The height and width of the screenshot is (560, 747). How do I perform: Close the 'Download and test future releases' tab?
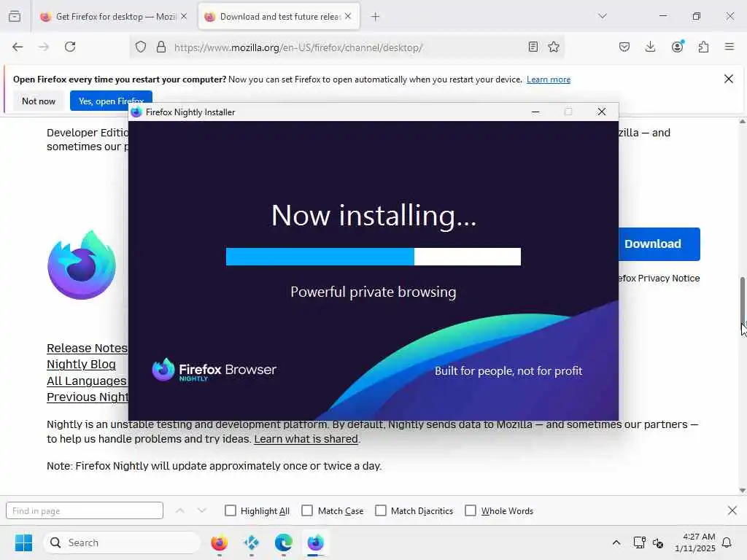[348, 16]
